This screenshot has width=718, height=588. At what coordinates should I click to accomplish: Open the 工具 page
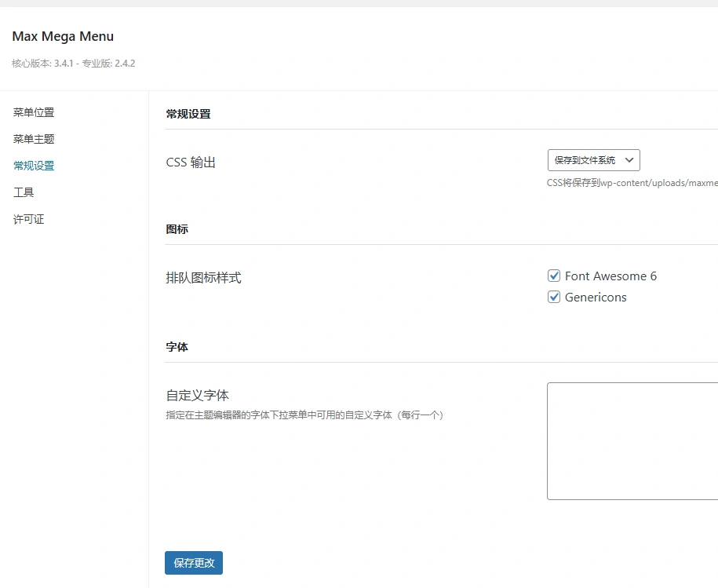tap(24, 192)
